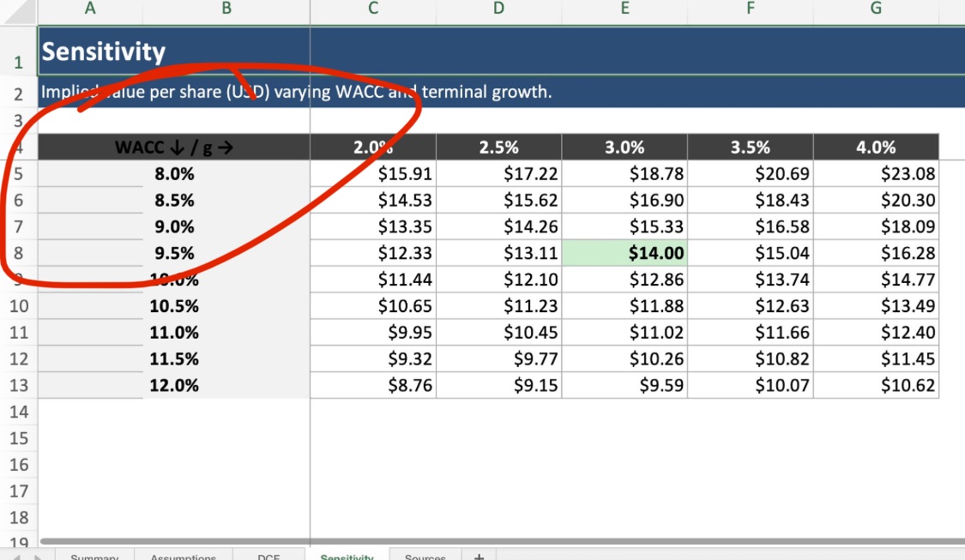
Task: Select column D header
Action: click(x=498, y=9)
